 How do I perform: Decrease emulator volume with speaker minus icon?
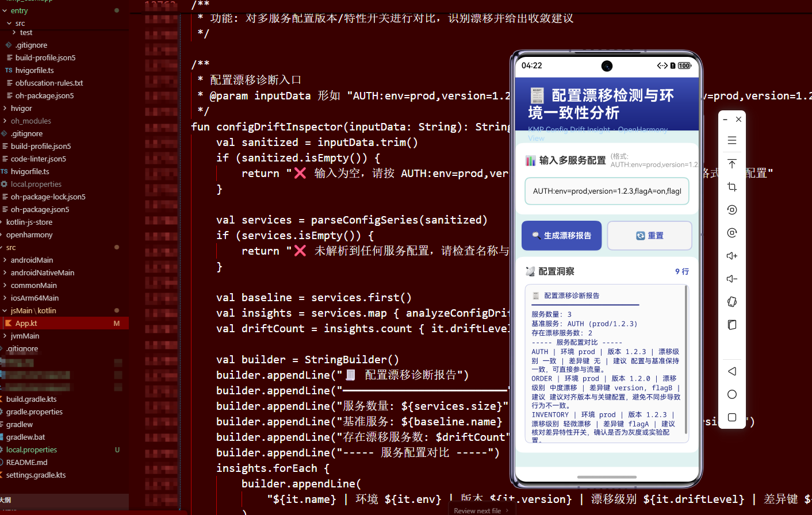pyautogui.click(x=732, y=279)
